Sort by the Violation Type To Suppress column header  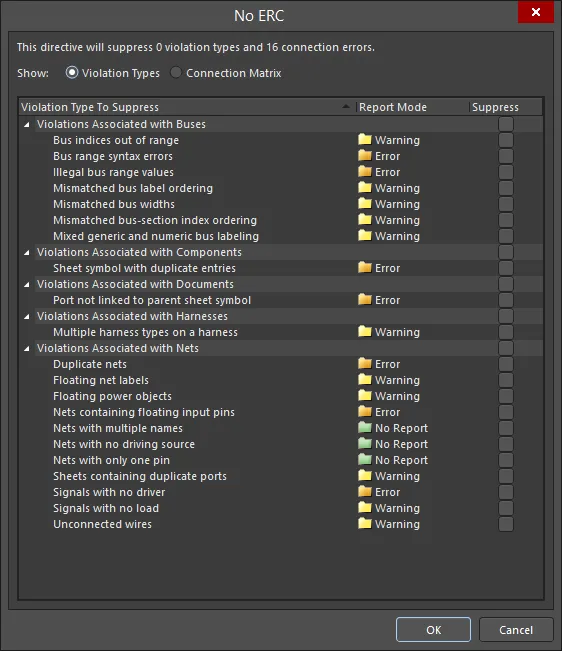[x=188, y=107]
